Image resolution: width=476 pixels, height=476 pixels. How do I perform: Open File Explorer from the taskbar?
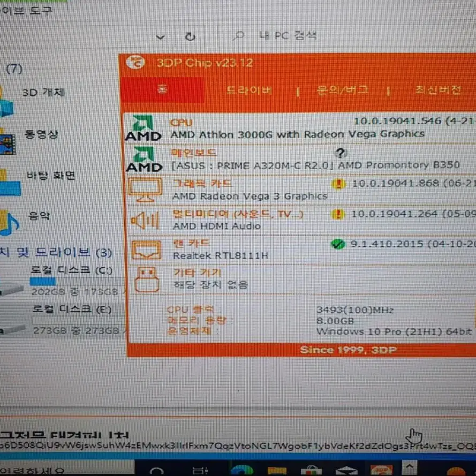point(277,470)
